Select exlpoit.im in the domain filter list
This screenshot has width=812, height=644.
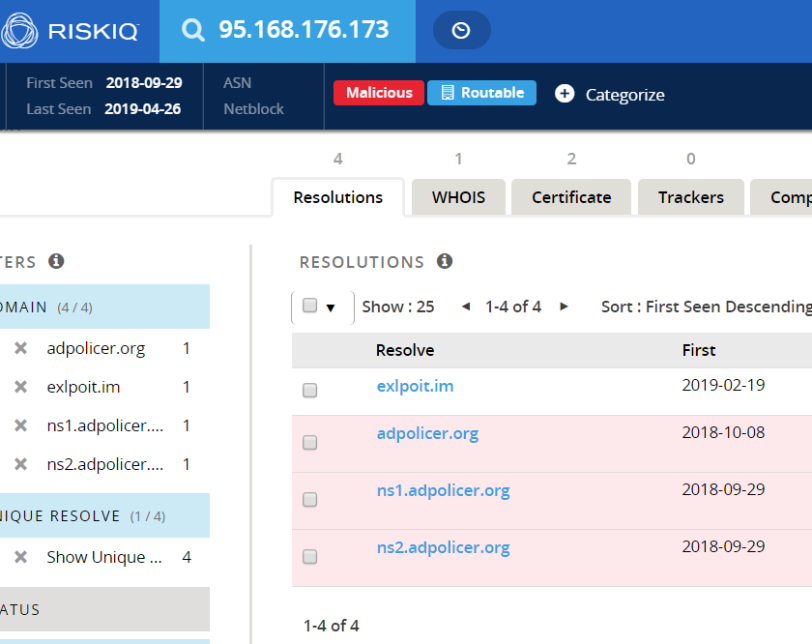click(83, 387)
